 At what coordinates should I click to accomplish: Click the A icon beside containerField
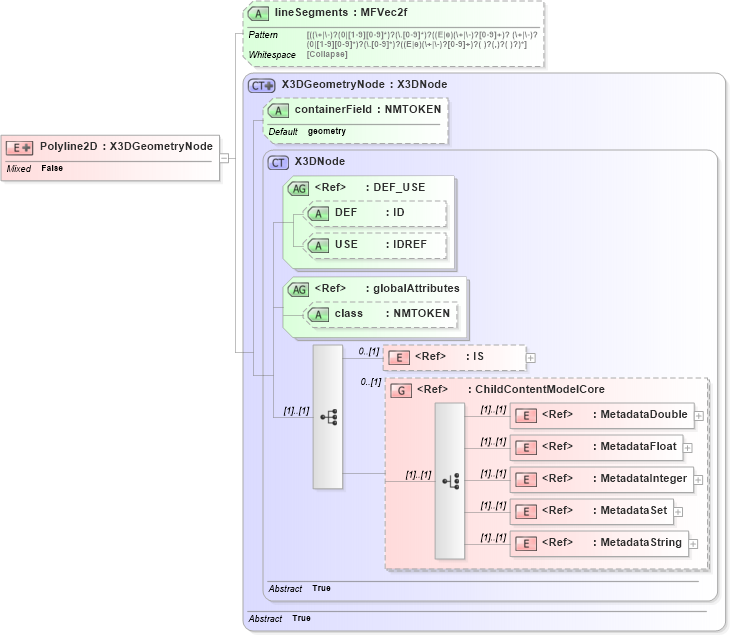pyautogui.click(x=278, y=110)
